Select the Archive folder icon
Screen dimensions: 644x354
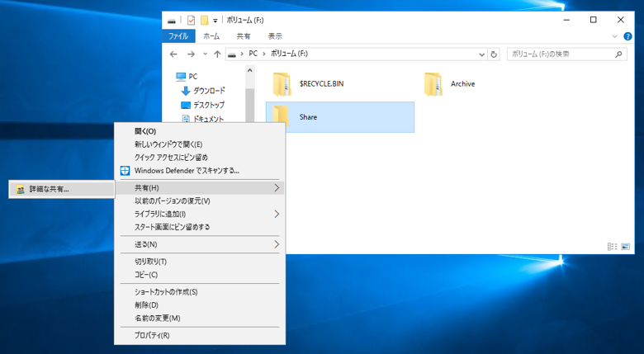pyautogui.click(x=433, y=84)
